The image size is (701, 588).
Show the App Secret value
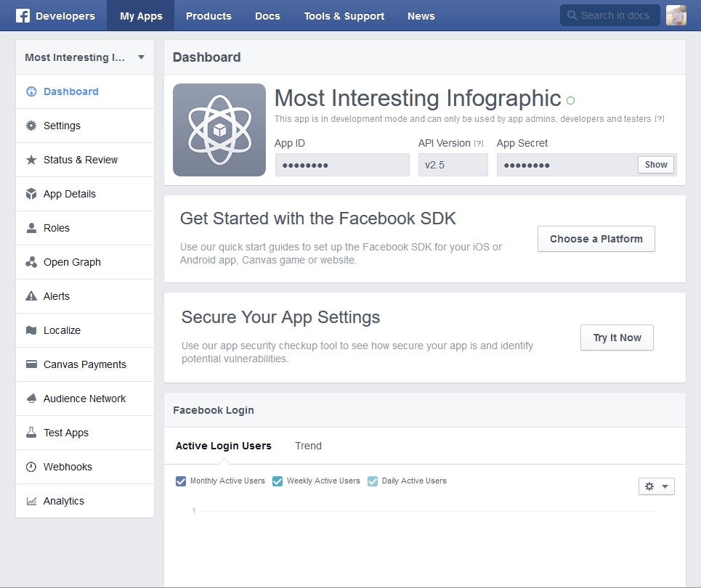click(x=656, y=165)
